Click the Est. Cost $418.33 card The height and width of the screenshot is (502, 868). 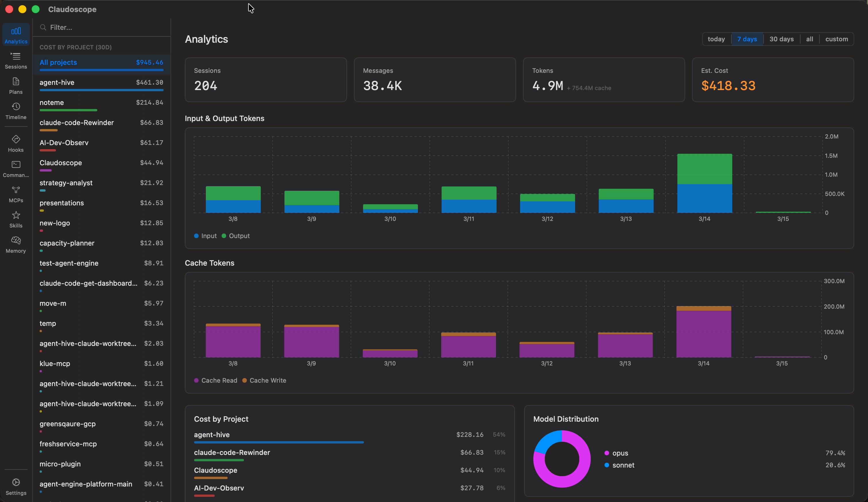pos(773,79)
